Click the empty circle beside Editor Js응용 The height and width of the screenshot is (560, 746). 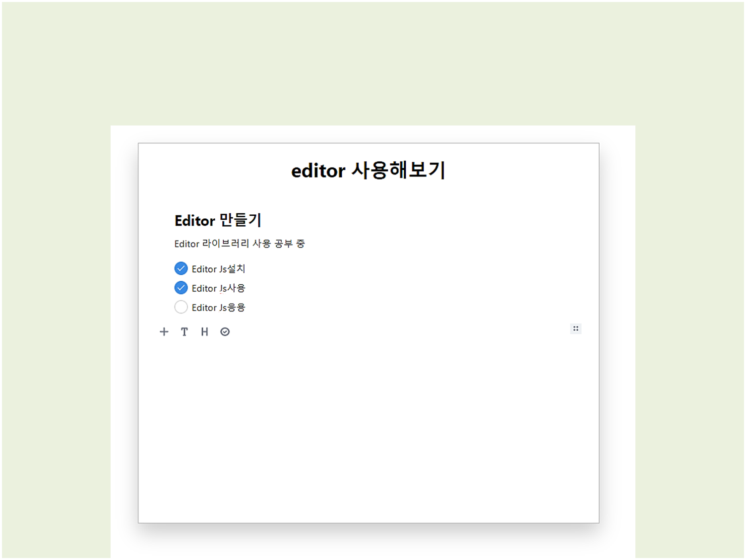[x=181, y=307]
